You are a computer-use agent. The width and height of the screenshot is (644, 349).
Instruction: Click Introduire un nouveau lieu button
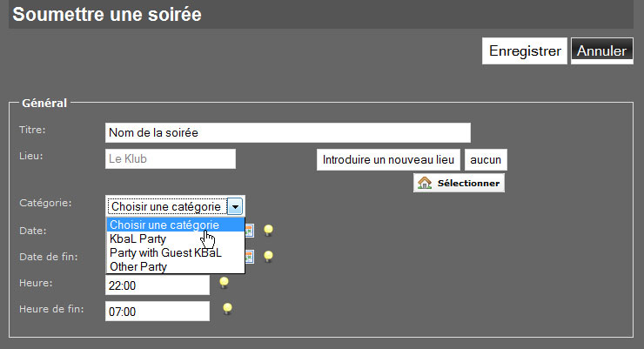pyautogui.click(x=388, y=160)
